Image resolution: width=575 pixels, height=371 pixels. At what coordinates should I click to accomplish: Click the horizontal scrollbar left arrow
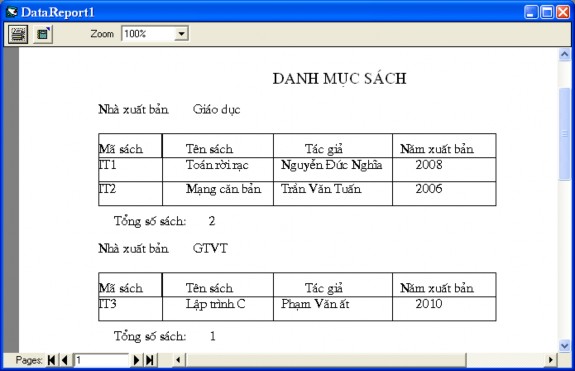pos(178,360)
